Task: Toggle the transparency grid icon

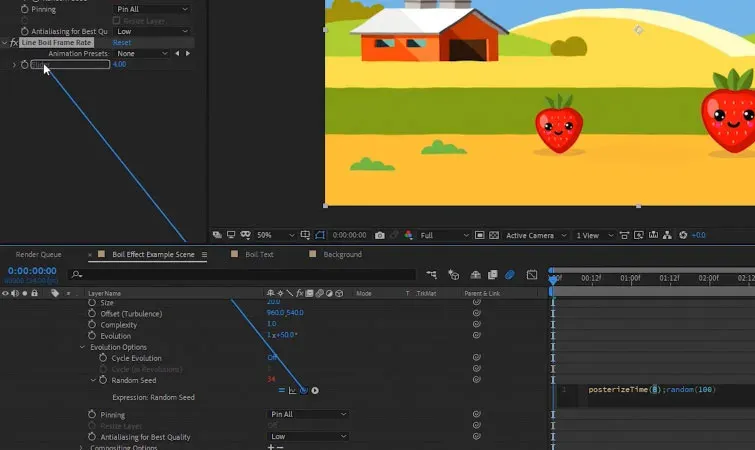Action: coord(494,235)
